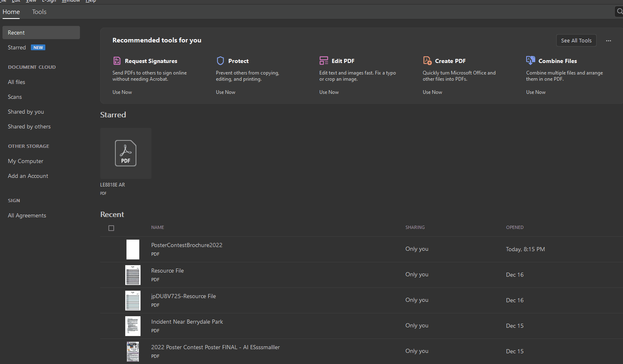
Task: Open the E-Sign menu
Action: 49,1
